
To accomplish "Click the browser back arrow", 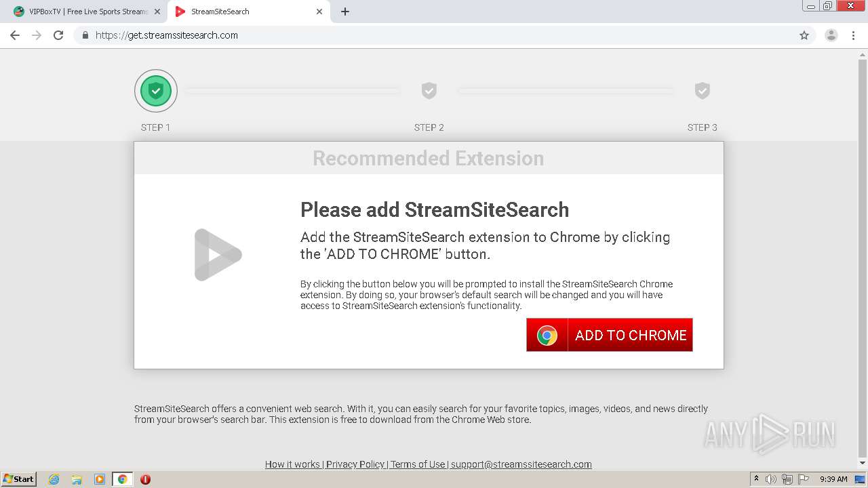I will click(15, 35).
